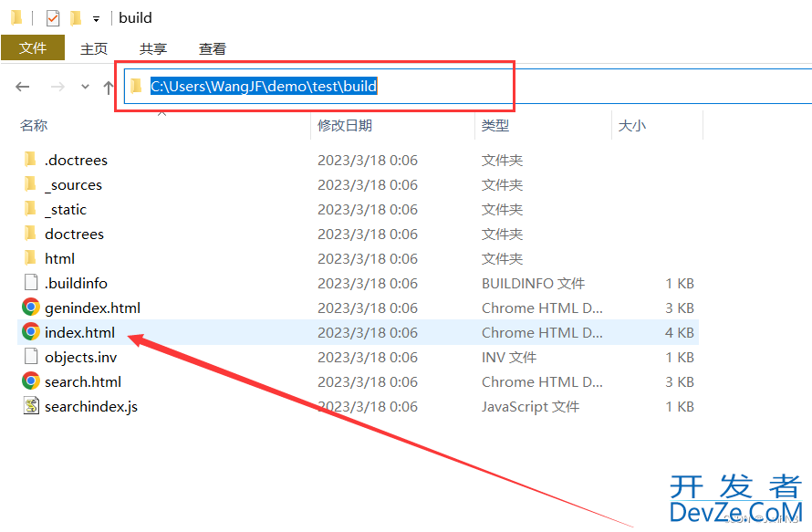Click the genindex.html file name
This screenshot has height=532, width=812.
pyautogui.click(x=93, y=308)
